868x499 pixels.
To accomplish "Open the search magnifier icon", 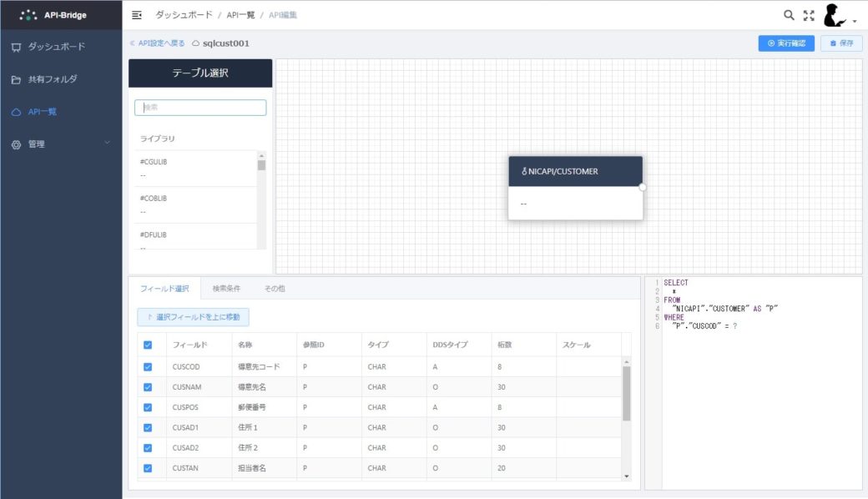I will click(x=788, y=13).
